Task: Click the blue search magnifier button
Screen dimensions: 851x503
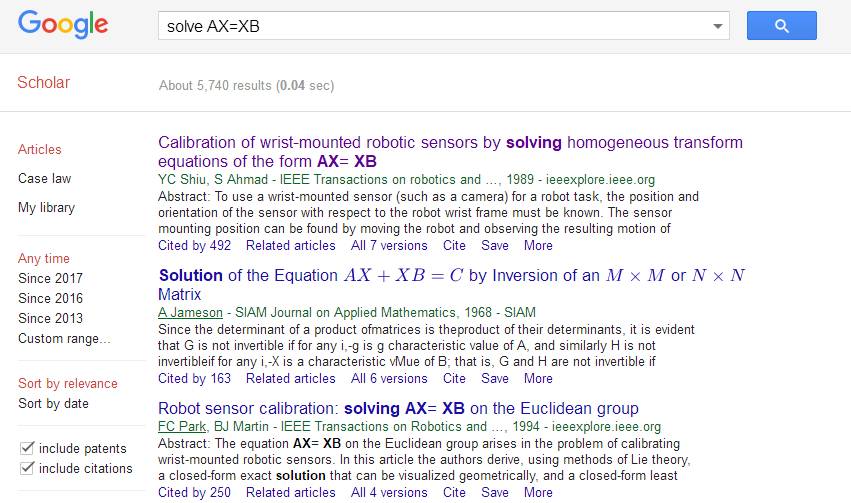Action: pyautogui.click(x=782, y=26)
